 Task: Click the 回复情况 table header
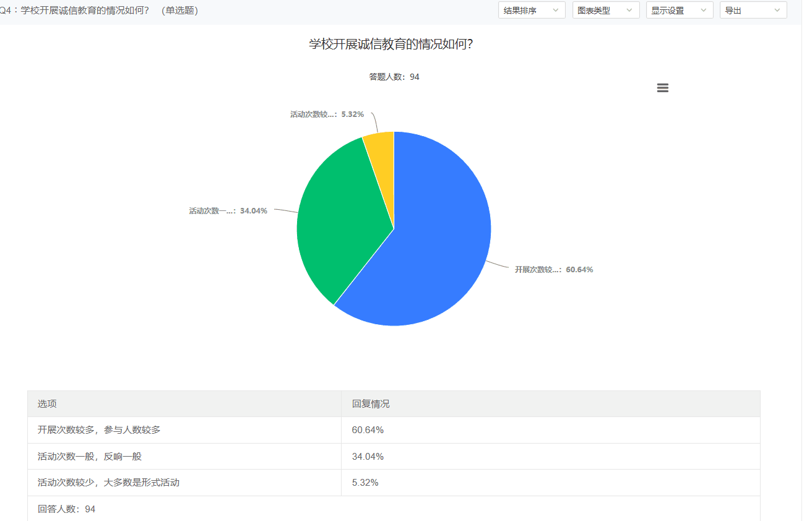pyautogui.click(x=551, y=404)
